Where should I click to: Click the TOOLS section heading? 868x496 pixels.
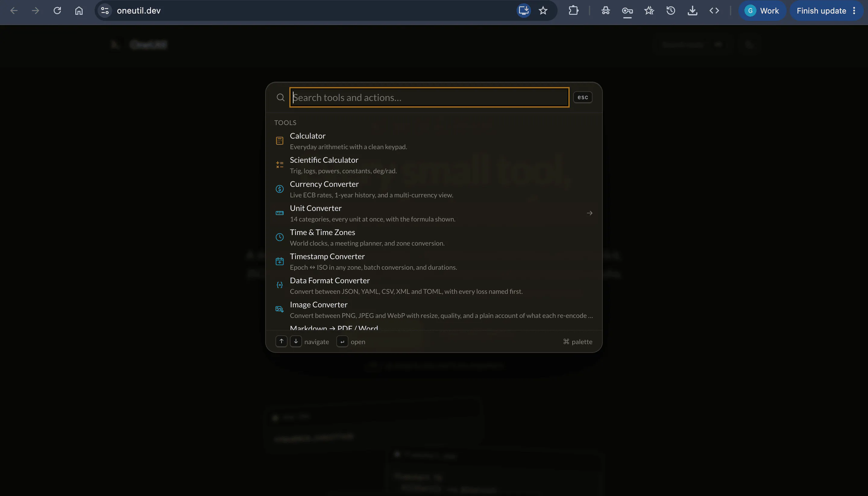285,123
